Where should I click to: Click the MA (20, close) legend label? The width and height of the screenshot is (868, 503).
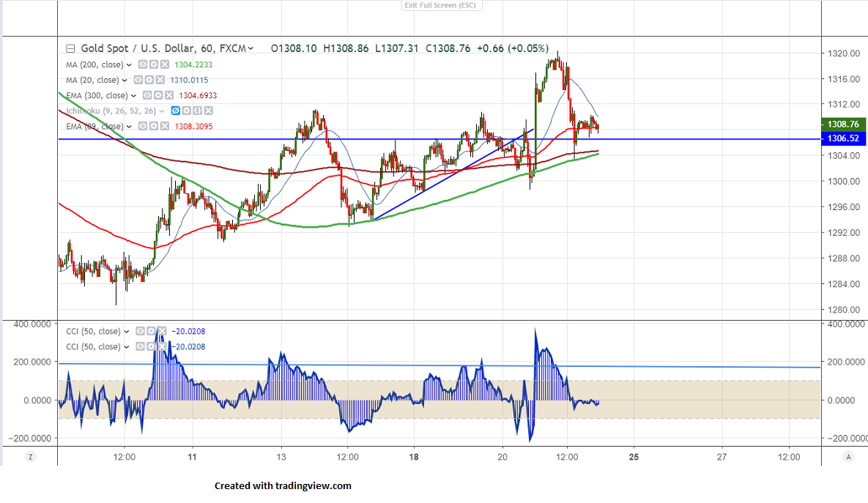coord(92,80)
